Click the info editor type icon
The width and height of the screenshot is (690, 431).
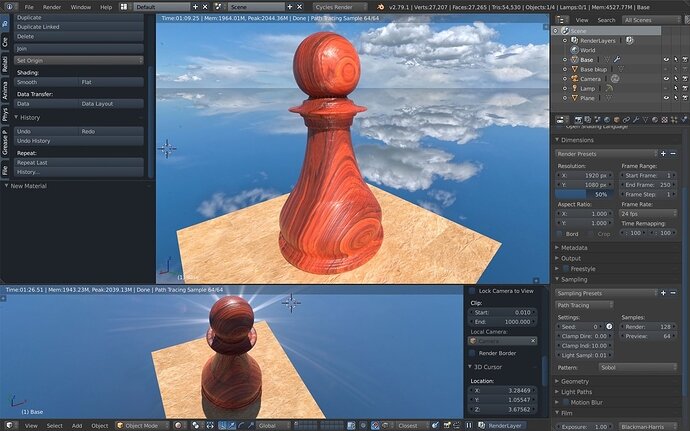[x=10, y=7]
